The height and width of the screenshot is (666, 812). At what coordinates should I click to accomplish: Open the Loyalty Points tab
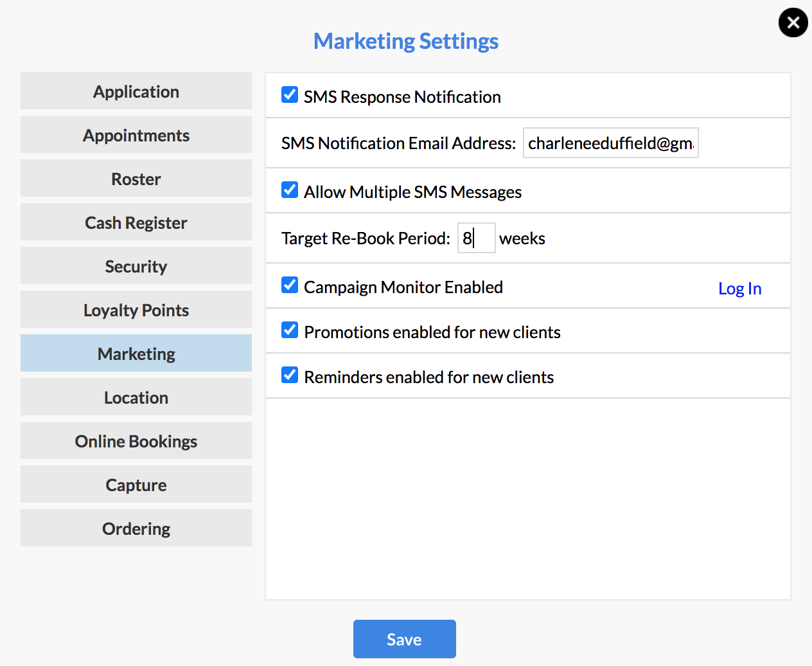click(136, 310)
